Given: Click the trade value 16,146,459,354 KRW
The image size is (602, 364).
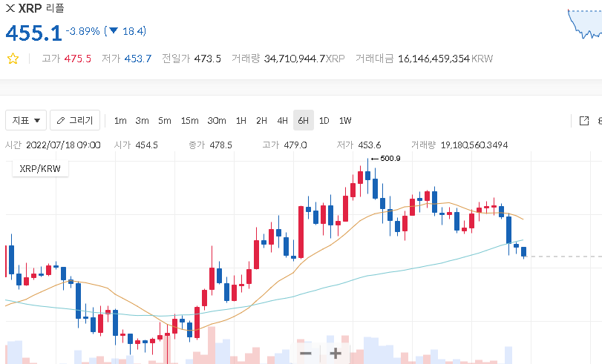Looking at the screenshot, I should click(x=445, y=59).
